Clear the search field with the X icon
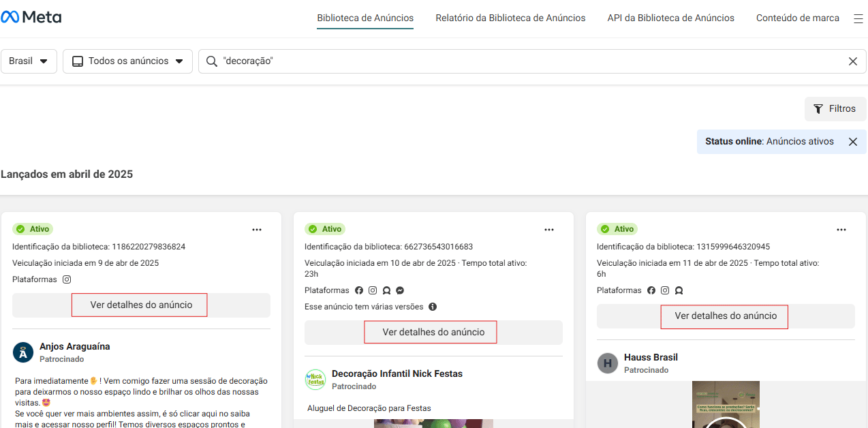The image size is (868, 428). (852, 61)
